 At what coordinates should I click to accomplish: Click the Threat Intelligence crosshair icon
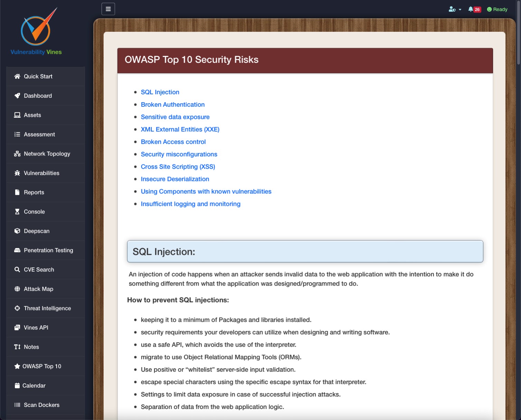pyautogui.click(x=17, y=308)
